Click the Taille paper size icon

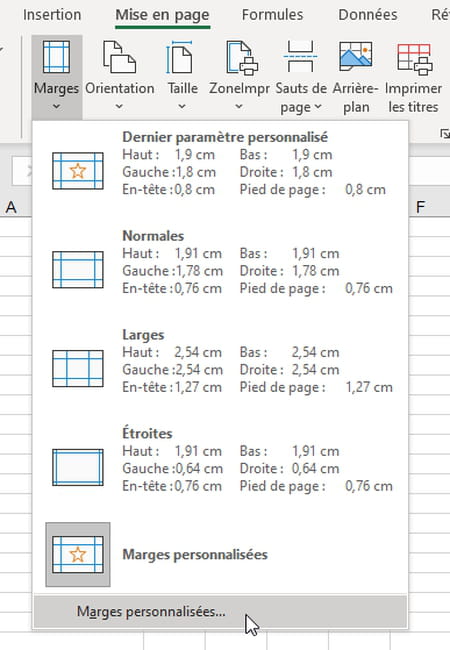pos(180,57)
